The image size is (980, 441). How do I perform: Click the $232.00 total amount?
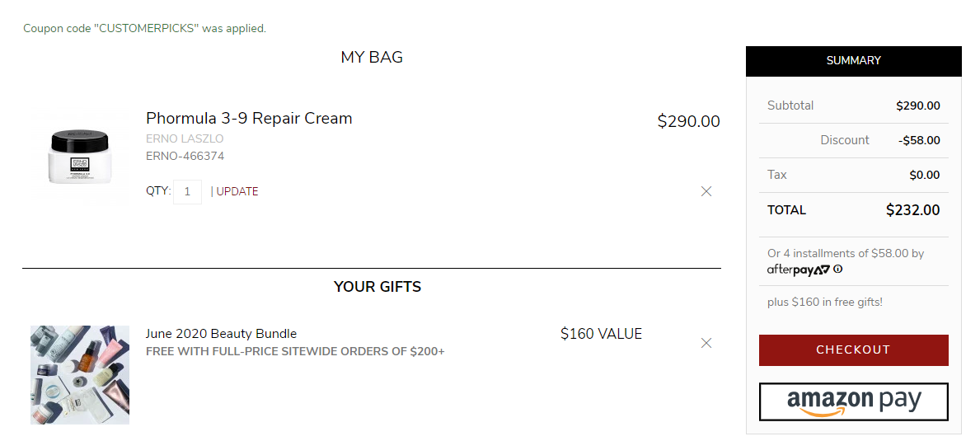[912, 210]
